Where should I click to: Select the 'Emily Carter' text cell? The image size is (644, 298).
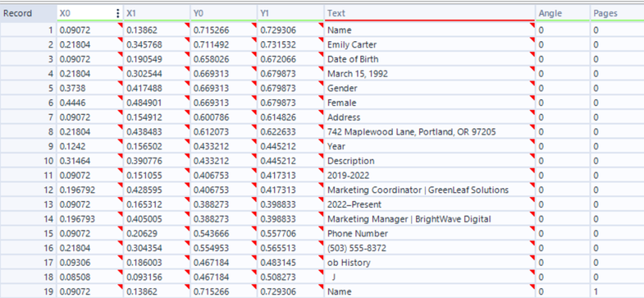coord(430,44)
